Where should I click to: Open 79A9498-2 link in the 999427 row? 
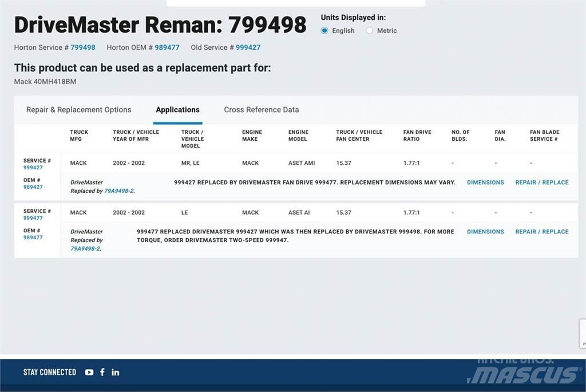[118, 191]
